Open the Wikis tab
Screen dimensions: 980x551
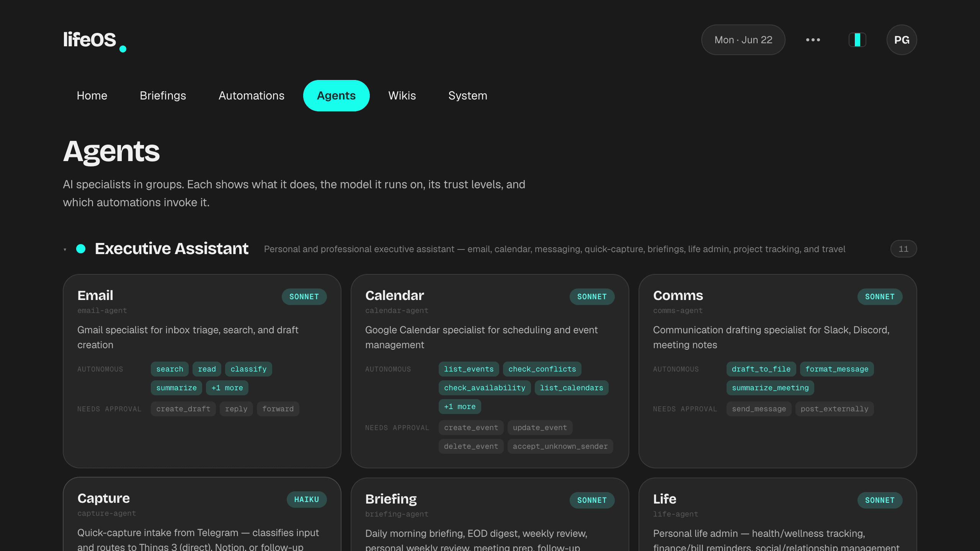pos(402,96)
